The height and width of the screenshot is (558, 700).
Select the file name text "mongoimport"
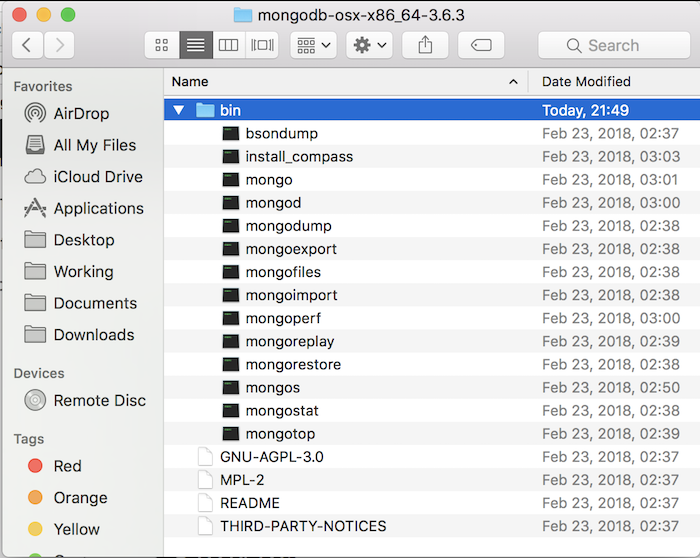(x=292, y=295)
